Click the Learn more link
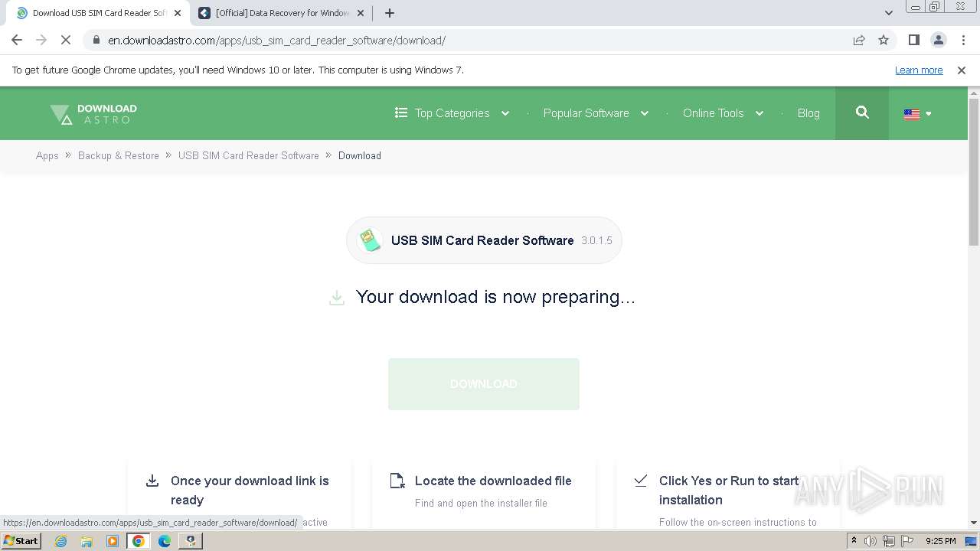980x551 pixels. tap(919, 70)
